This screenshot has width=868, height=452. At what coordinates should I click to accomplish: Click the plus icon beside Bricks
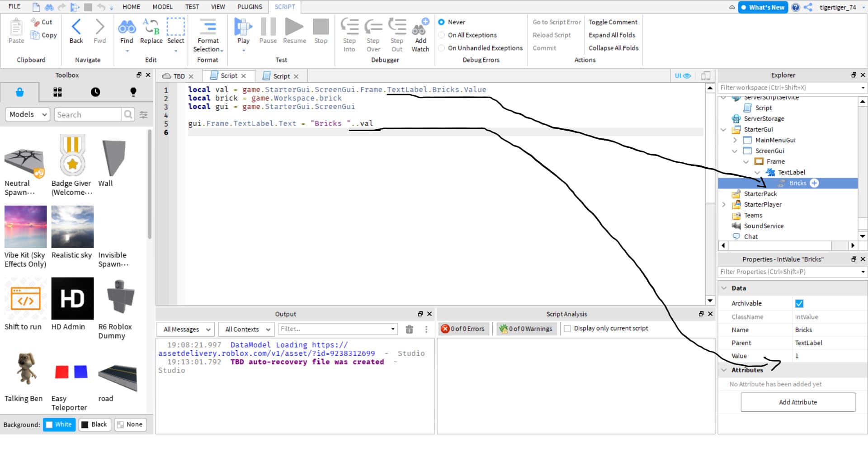tap(814, 183)
